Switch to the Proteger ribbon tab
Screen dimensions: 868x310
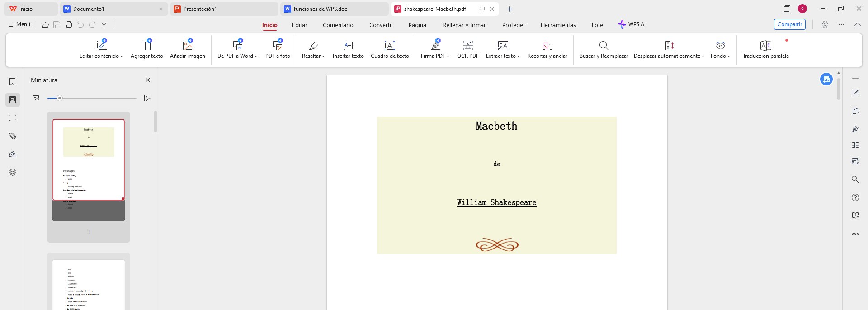pos(514,25)
